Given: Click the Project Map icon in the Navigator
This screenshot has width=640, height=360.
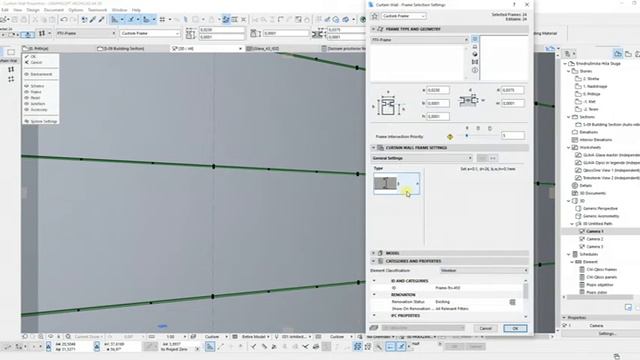Looking at the screenshot, I should pos(618,53).
